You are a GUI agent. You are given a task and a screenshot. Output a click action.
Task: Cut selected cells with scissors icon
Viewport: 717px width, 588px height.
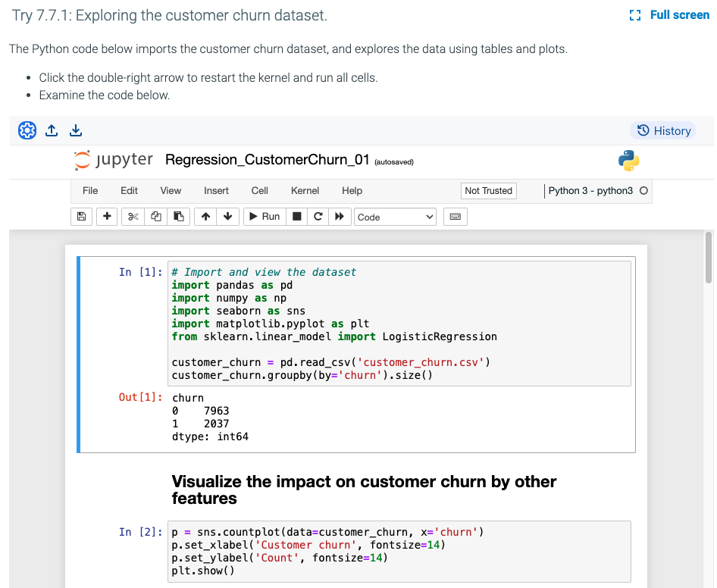click(x=133, y=217)
